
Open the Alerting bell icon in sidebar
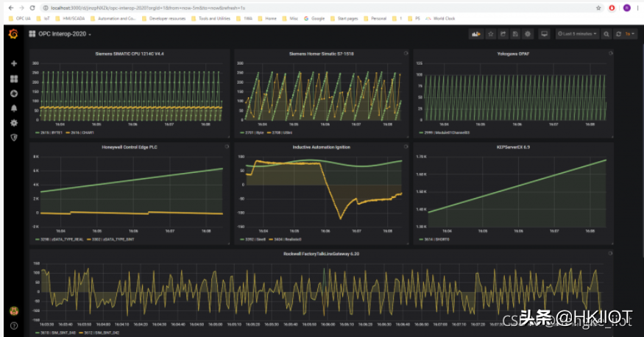(x=14, y=108)
